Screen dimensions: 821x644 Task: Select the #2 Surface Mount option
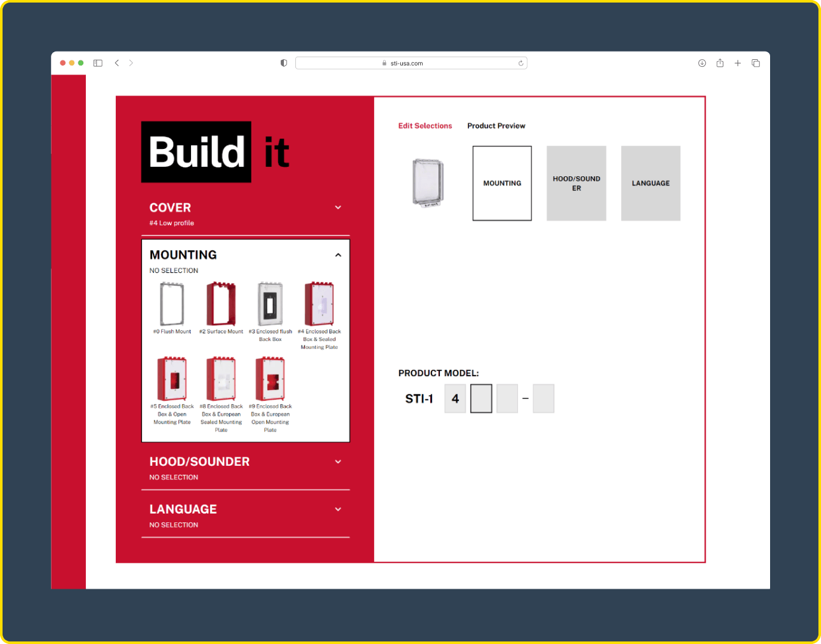pyautogui.click(x=221, y=304)
